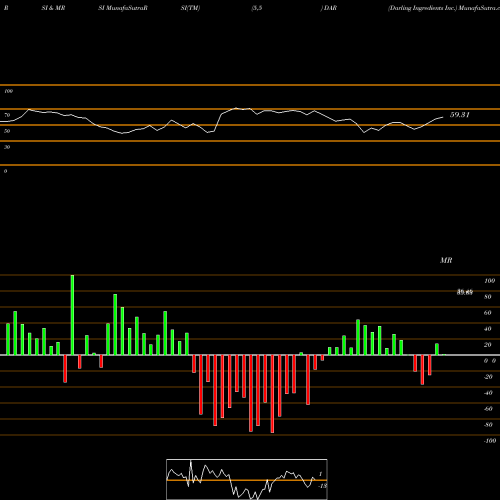
Task: Click the MR right-axis label -20
Action: pos(488,377)
